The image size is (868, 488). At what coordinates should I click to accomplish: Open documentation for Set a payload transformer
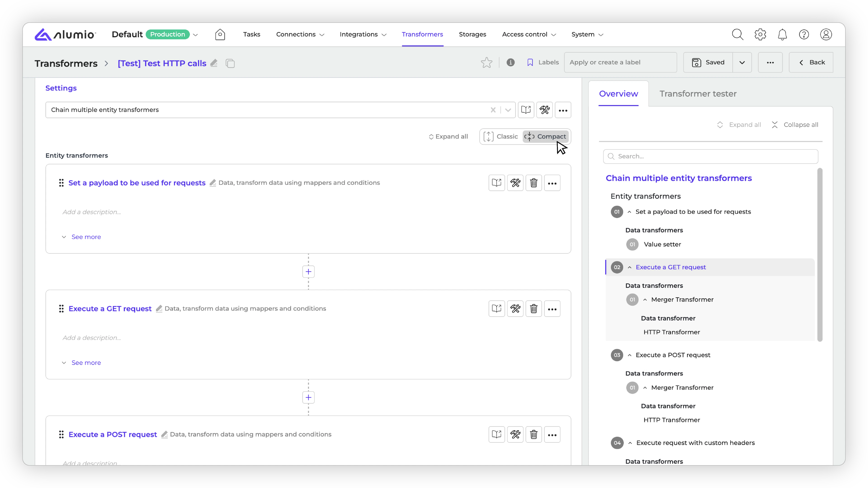pyautogui.click(x=497, y=183)
